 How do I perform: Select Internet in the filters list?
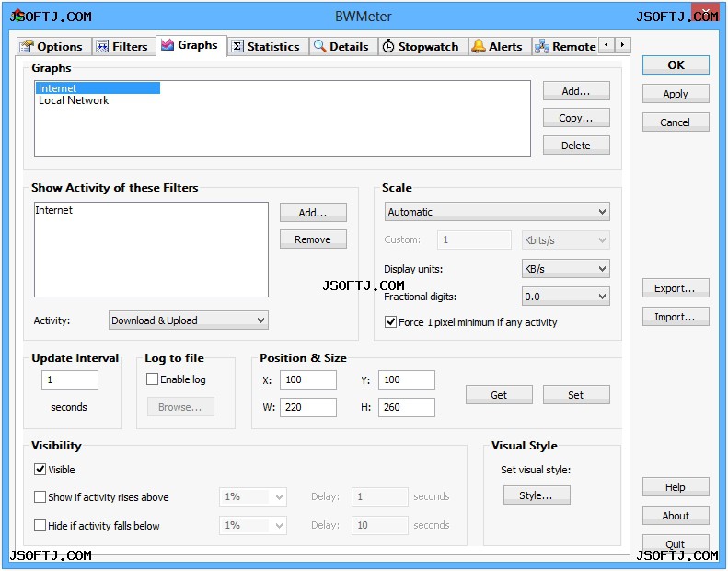tap(54, 210)
